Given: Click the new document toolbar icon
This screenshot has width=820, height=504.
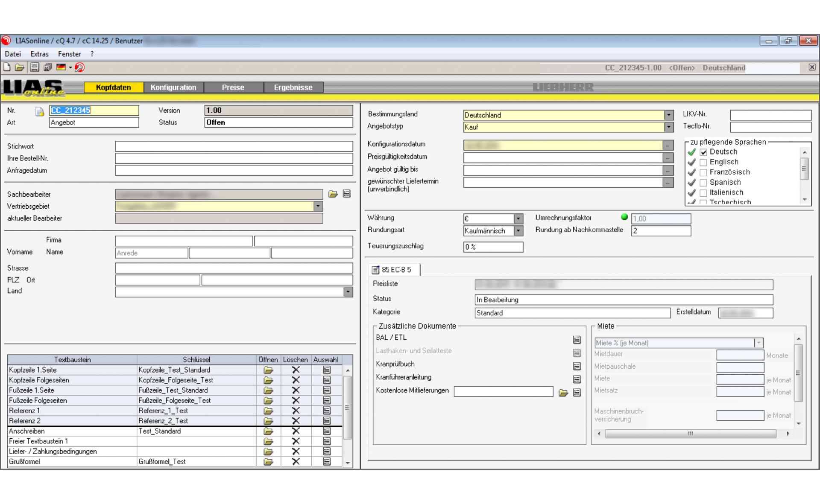Looking at the screenshot, I should click(7, 67).
